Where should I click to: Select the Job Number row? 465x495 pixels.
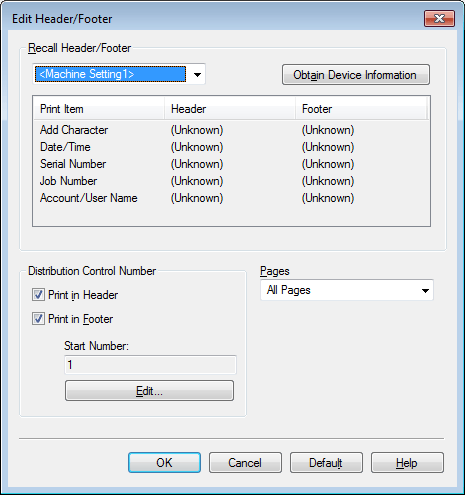point(231,181)
